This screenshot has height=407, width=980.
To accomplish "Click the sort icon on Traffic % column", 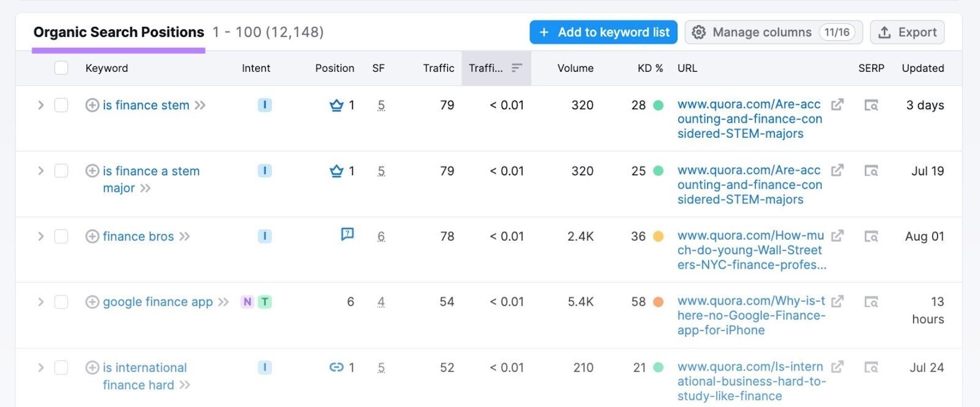I will pyautogui.click(x=517, y=68).
